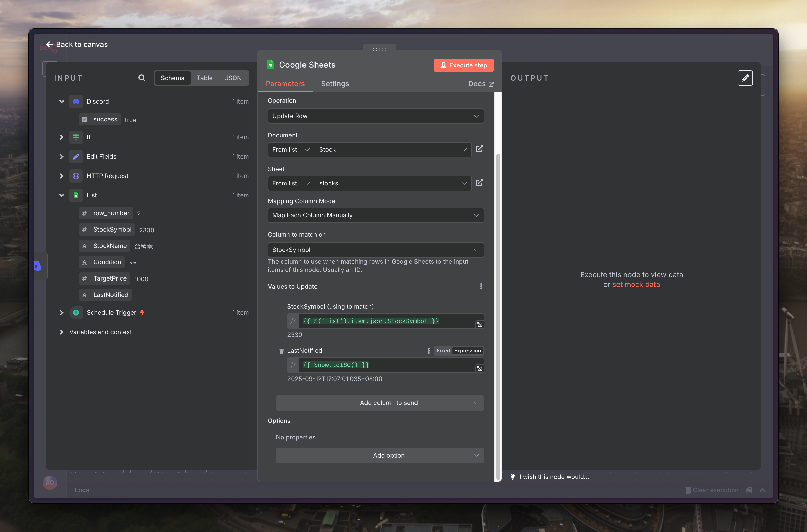Delete the LastNotified field trash icon
The height and width of the screenshot is (532, 807).
[281, 351]
